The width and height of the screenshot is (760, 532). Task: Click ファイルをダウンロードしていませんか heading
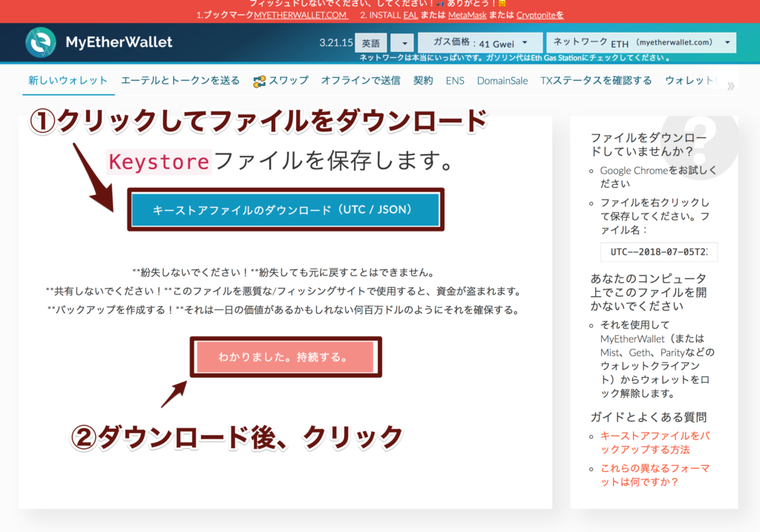[649, 145]
